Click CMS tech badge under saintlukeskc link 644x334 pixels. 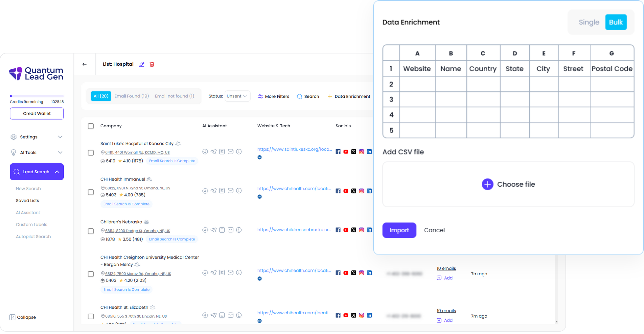click(x=260, y=157)
